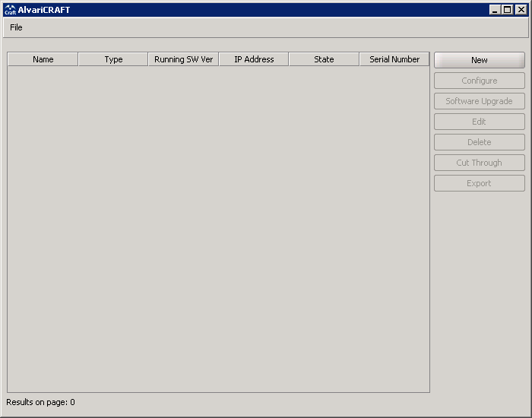
Task: Click the Results on page status text
Action: point(40,402)
